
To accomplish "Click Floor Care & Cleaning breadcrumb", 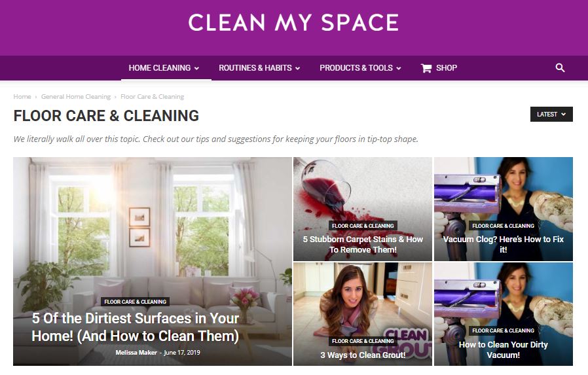I will 153,97.
